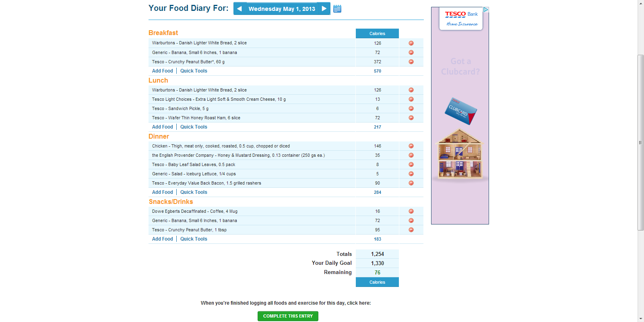Add Food under Snacks/Drinks
The image size is (644, 322).
point(163,239)
